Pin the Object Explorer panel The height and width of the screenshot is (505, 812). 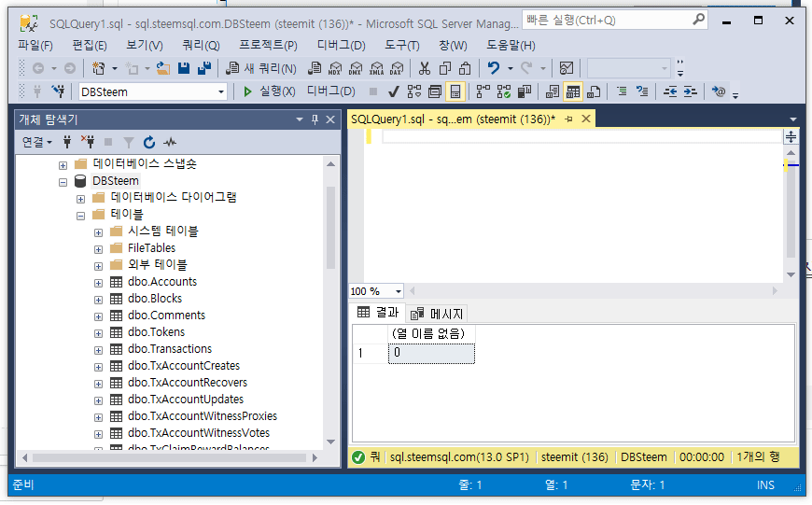point(315,119)
